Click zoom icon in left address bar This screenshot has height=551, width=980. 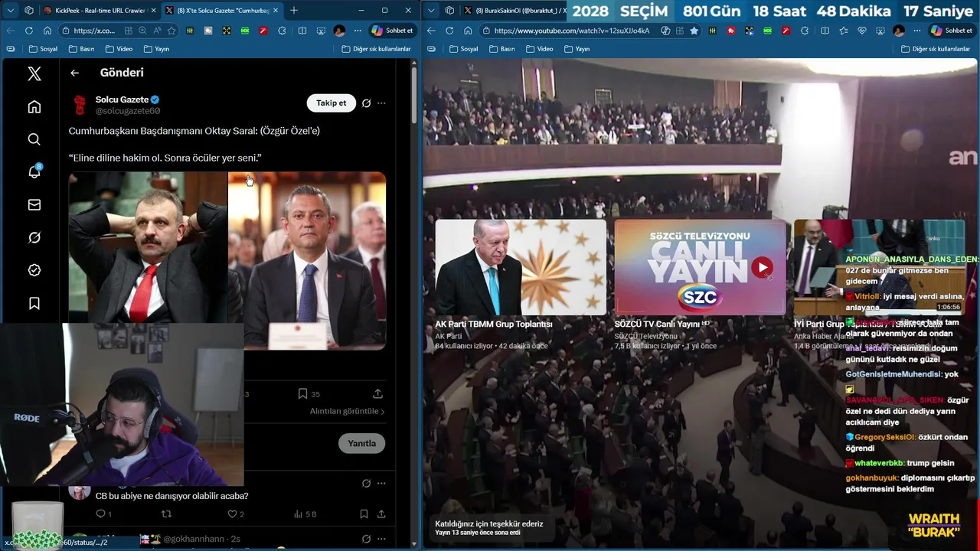point(142,31)
